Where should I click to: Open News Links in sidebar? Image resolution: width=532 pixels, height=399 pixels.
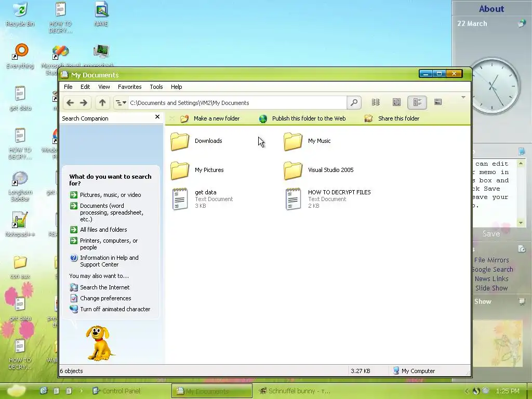pyautogui.click(x=491, y=279)
